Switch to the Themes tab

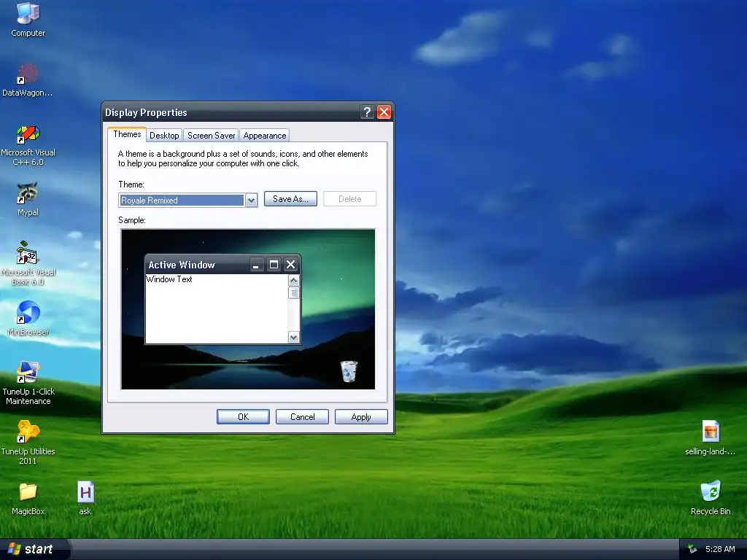tap(127, 134)
